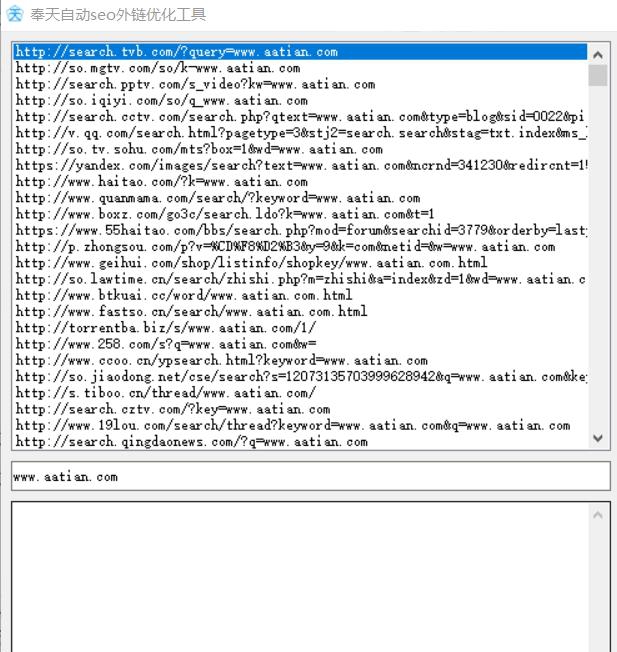
Task: Select the www.boxz.com URL row
Action: coord(300,214)
